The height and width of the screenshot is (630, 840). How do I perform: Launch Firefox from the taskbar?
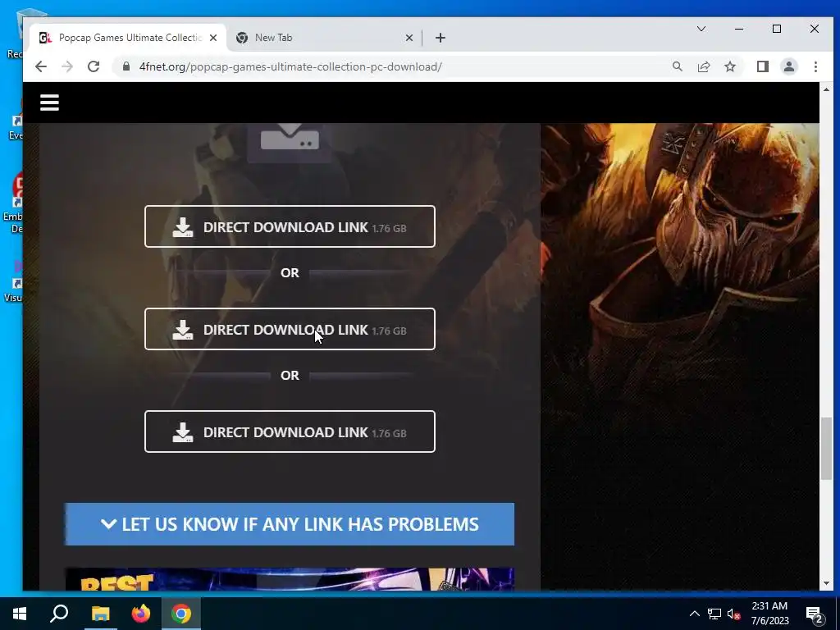(141, 614)
